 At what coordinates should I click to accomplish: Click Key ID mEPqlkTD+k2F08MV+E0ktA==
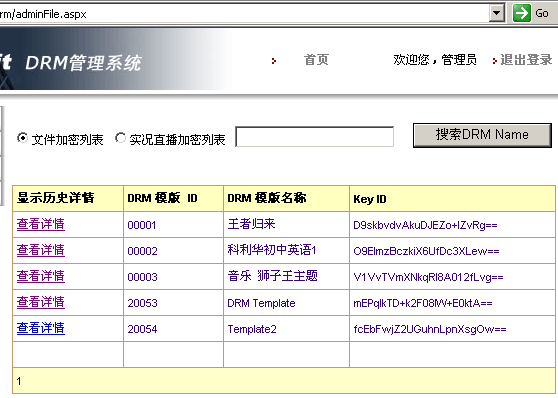423,303
